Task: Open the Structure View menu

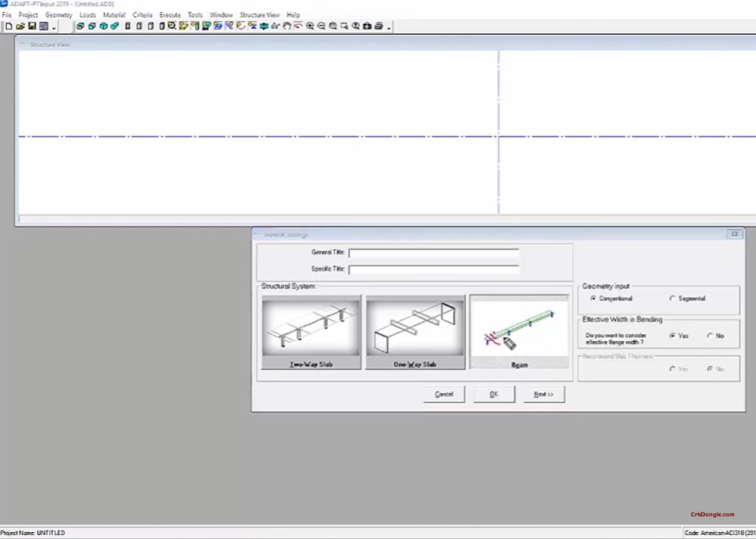Action: coord(259,15)
